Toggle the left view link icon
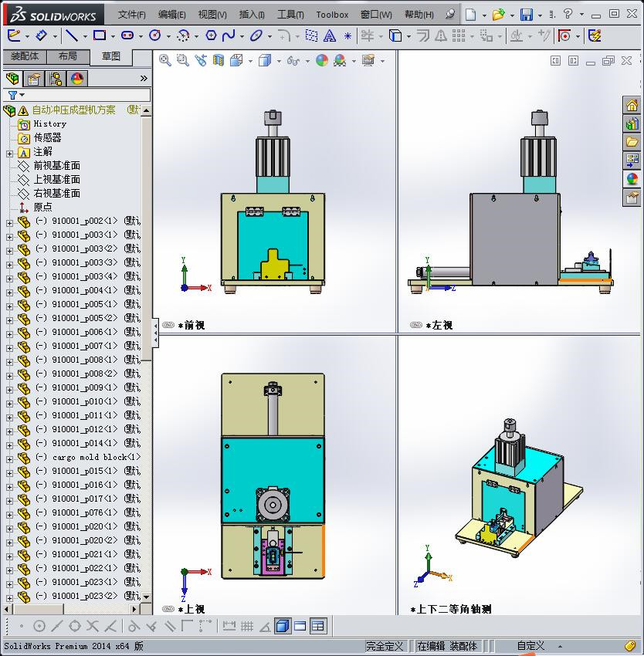 point(415,325)
